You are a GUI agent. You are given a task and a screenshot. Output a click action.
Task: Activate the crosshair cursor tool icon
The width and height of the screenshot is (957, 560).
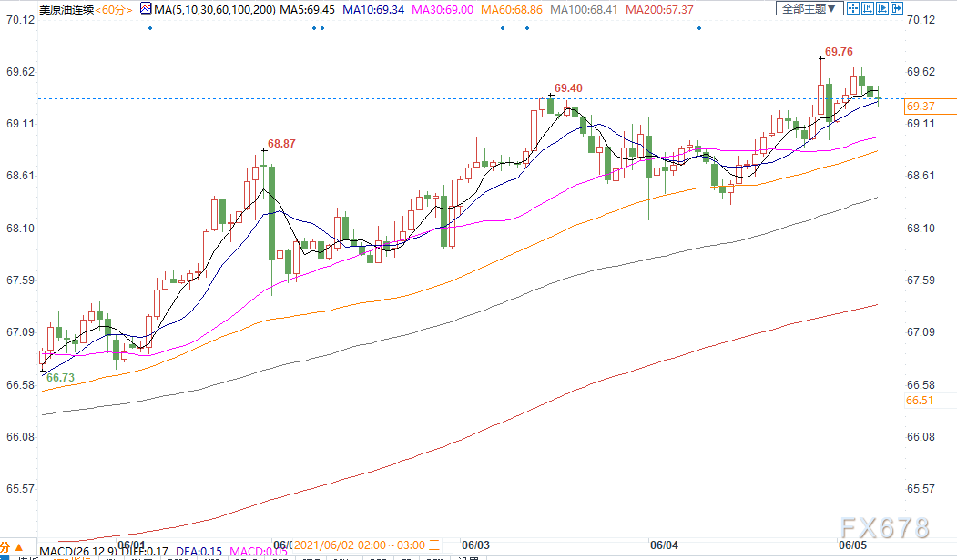852,8
